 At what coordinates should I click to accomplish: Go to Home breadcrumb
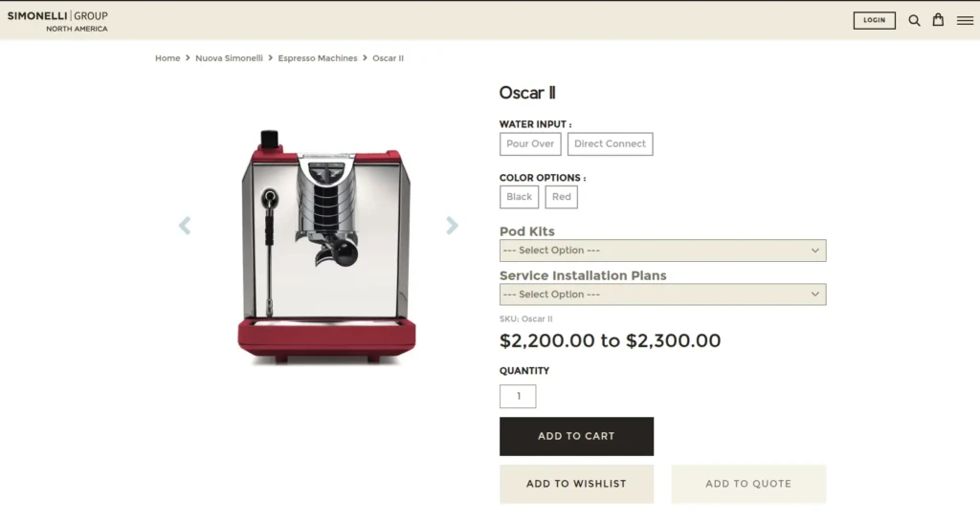(x=167, y=58)
